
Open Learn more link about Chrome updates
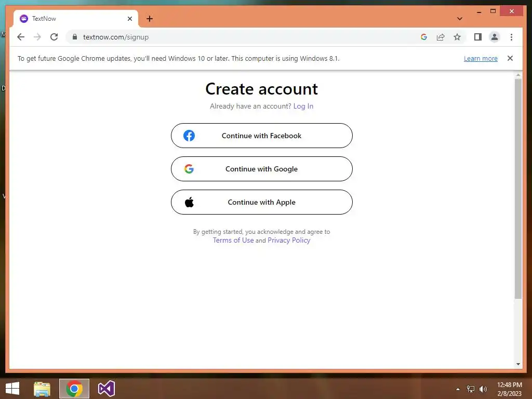coord(481,58)
